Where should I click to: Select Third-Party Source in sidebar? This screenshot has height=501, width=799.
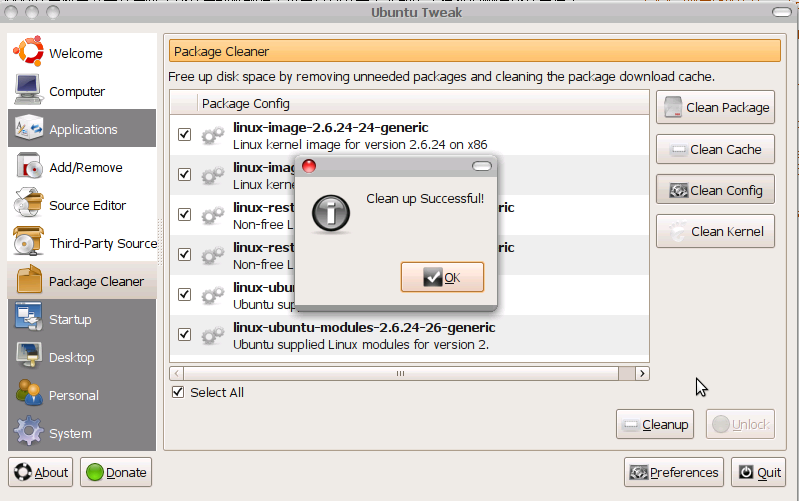coord(82,243)
